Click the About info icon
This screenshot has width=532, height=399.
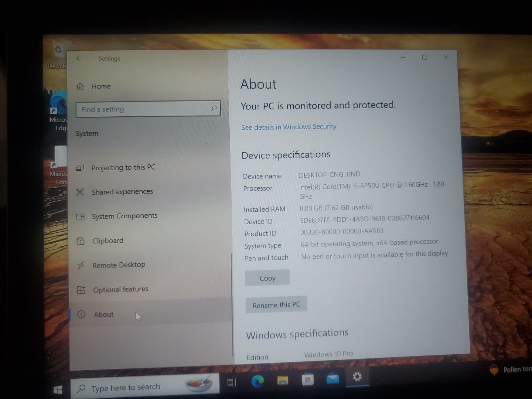coord(81,314)
